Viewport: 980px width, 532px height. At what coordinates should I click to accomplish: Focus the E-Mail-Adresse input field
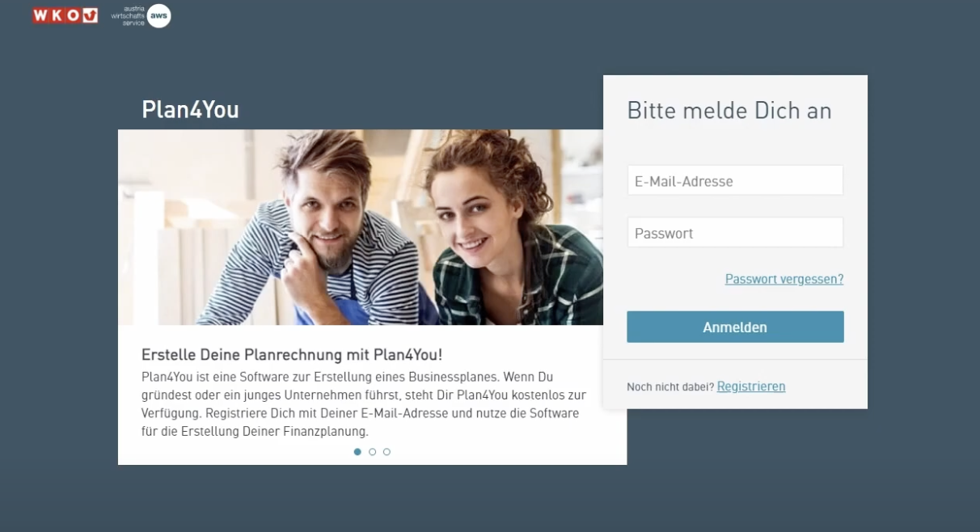pyautogui.click(x=735, y=180)
